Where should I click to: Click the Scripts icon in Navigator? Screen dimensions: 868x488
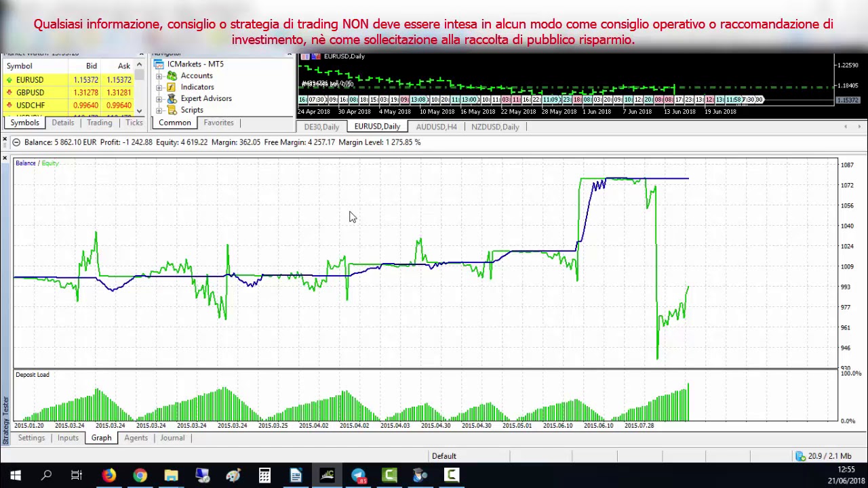point(172,110)
